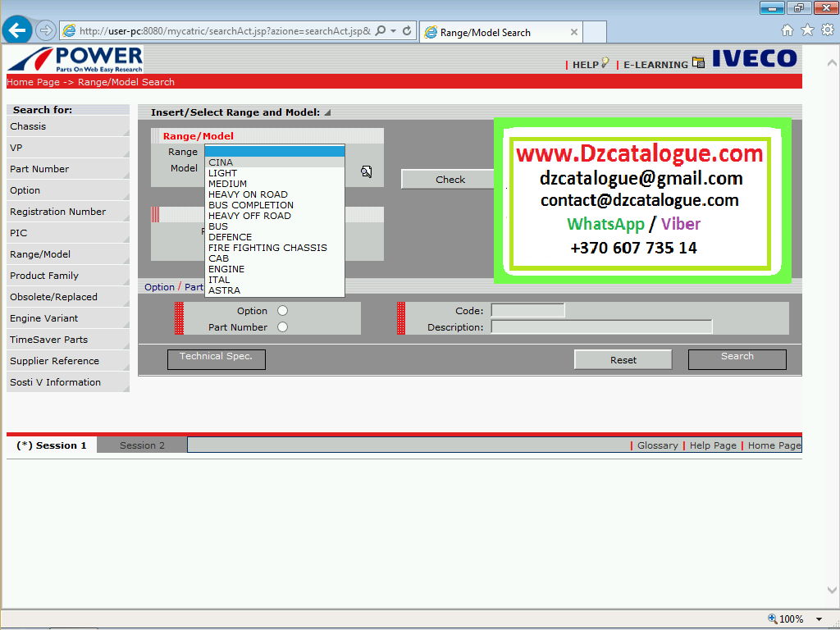Click the Option link above filters

click(159, 287)
